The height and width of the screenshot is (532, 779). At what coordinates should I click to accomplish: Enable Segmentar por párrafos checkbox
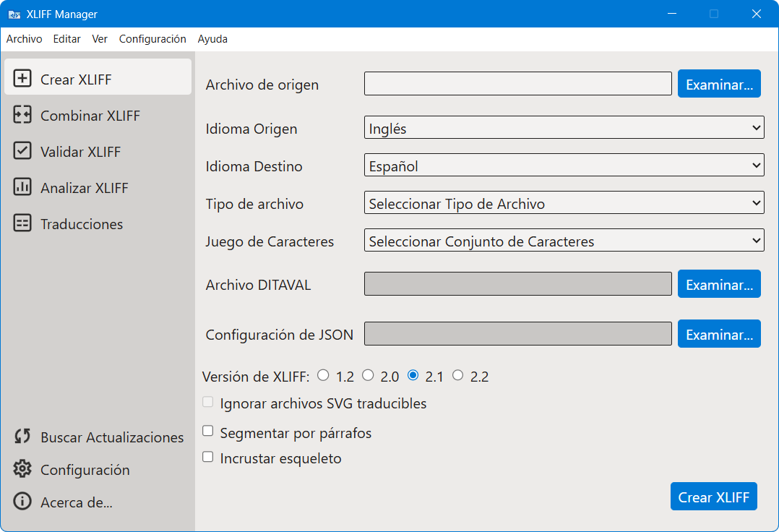208,431
